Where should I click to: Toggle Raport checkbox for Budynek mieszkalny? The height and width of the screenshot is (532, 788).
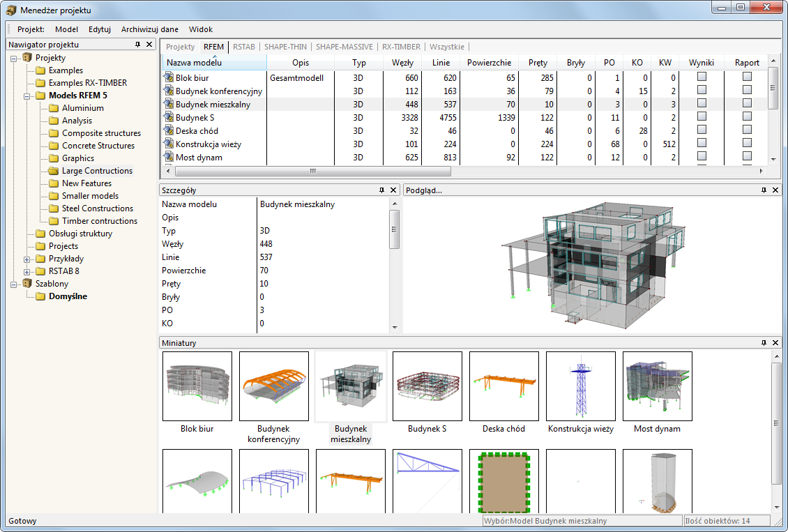point(748,103)
